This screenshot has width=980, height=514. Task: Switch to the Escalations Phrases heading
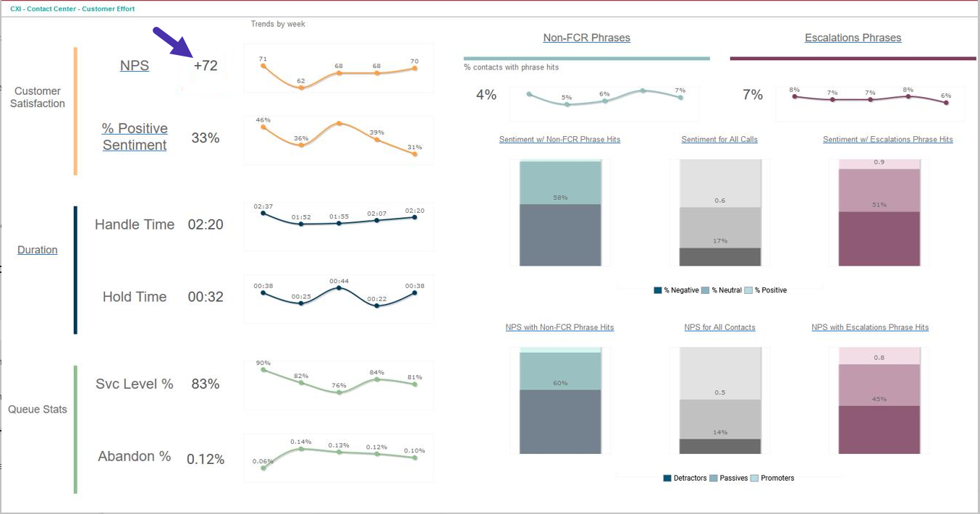coord(853,38)
